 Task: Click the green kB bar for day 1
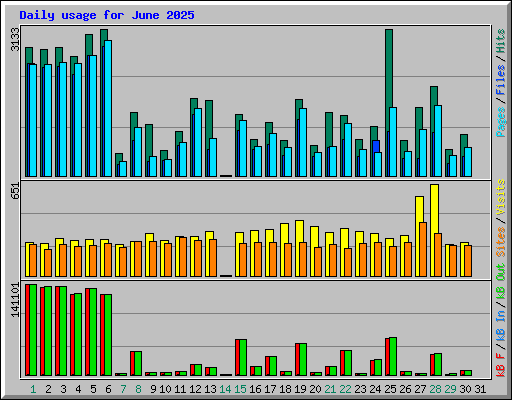click(x=33, y=330)
